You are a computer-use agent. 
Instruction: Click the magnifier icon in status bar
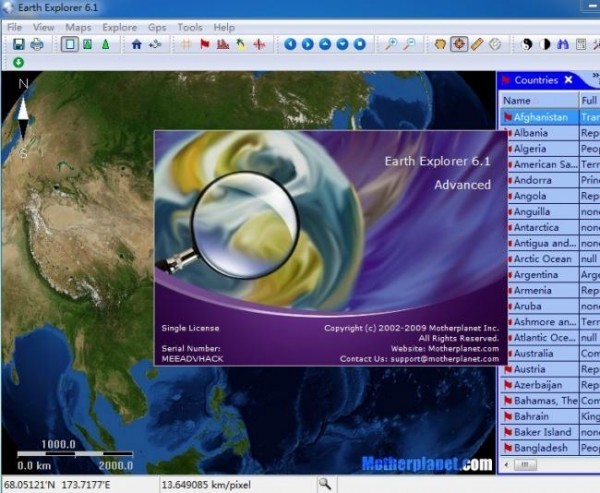[x=324, y=484]
